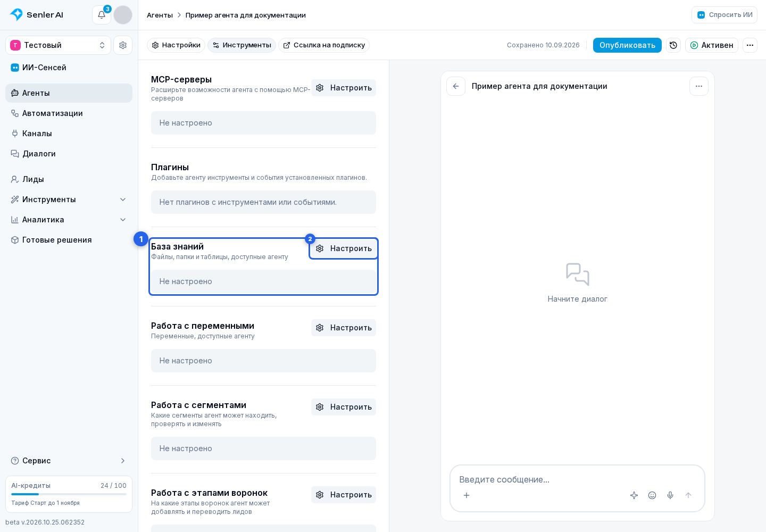Image resolution: width=766 pixels, height=532 pixels.
Task: Click the AI sparkle icon in chat
Action: tap(634, 495)
